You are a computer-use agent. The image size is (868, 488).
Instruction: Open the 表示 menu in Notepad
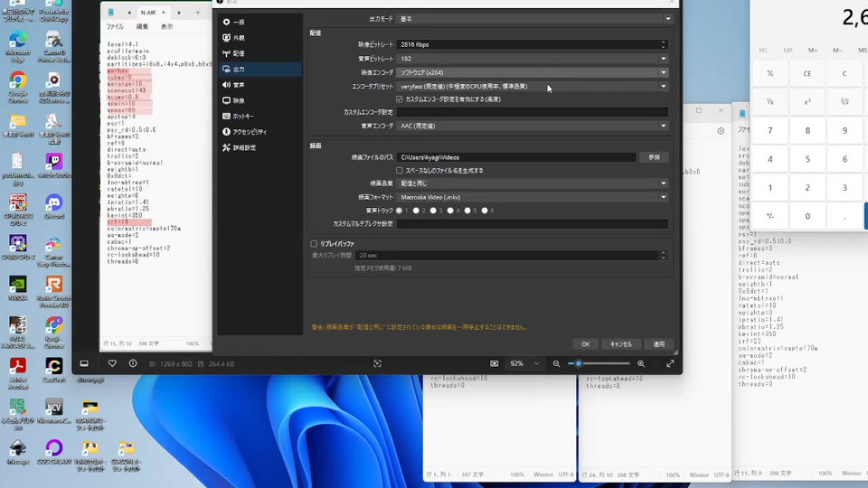point(166,27)
